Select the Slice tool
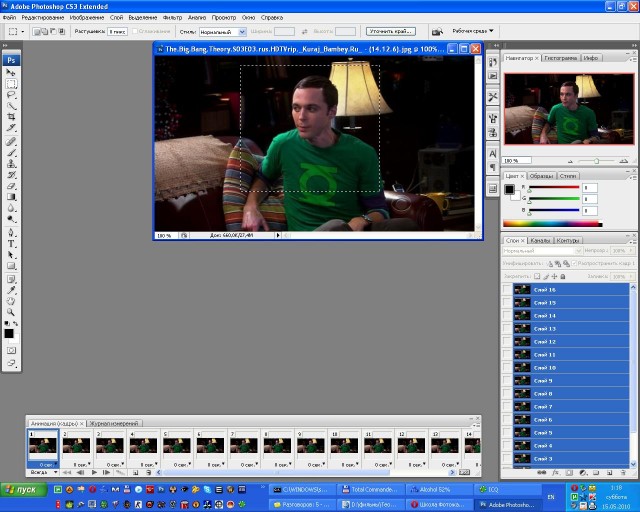Viewport: 640px width, 512px height. pyautogui.click(x=11, y=128)
